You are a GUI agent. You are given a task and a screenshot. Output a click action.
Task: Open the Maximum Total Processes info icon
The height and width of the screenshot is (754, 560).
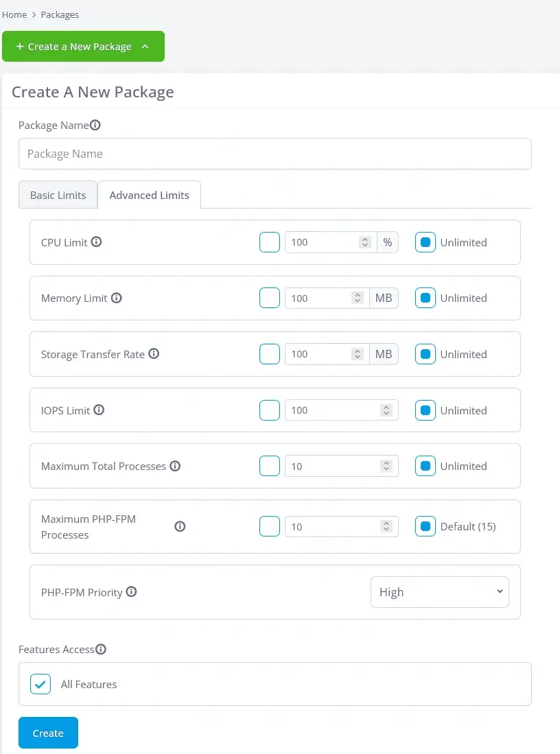tap(175, 465)
